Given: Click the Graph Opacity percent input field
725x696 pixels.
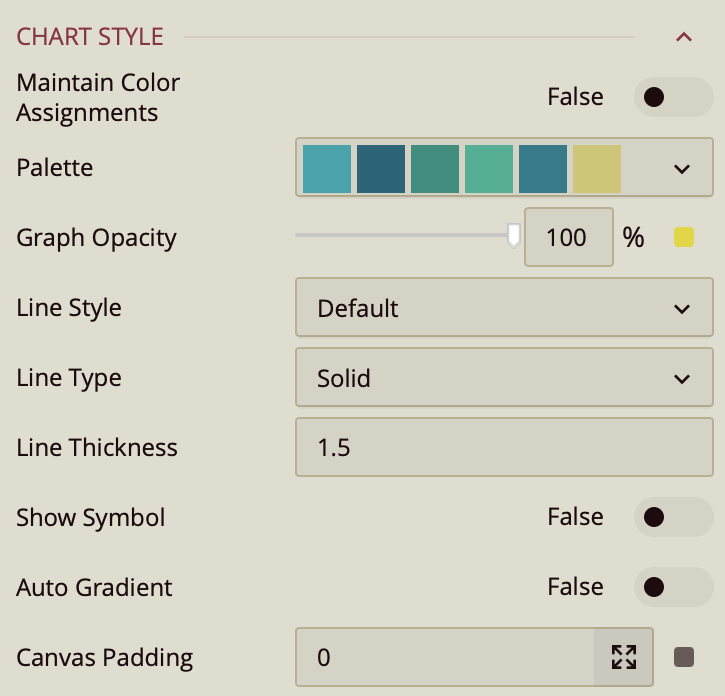Looking at the screenshot, I should (568, 237).
